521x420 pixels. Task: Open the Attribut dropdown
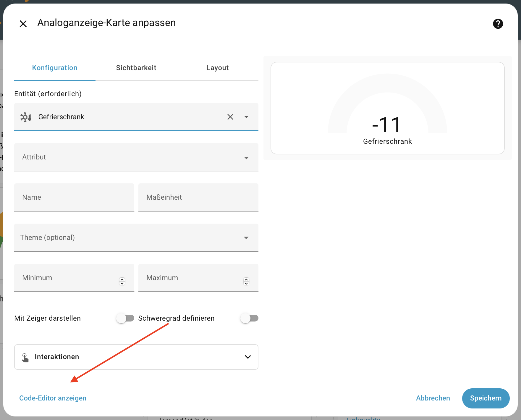136,157
